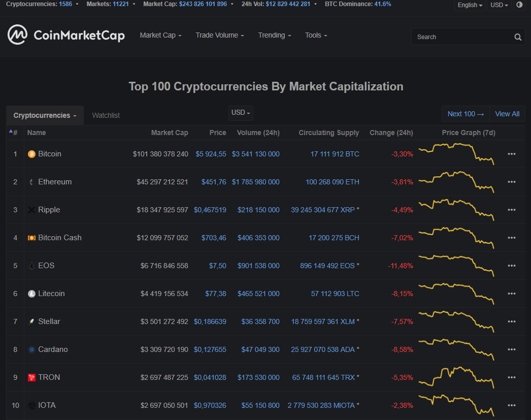The width and height of the screenshot is (531, 420).
Task: Expand the English language dropdown
Action: click(470, 5)
